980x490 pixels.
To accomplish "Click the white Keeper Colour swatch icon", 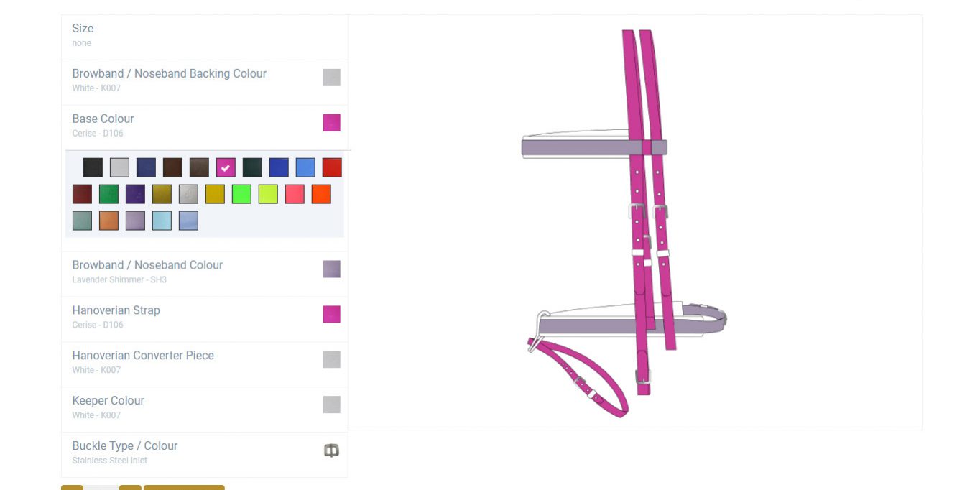I will (x=331, y=405).
